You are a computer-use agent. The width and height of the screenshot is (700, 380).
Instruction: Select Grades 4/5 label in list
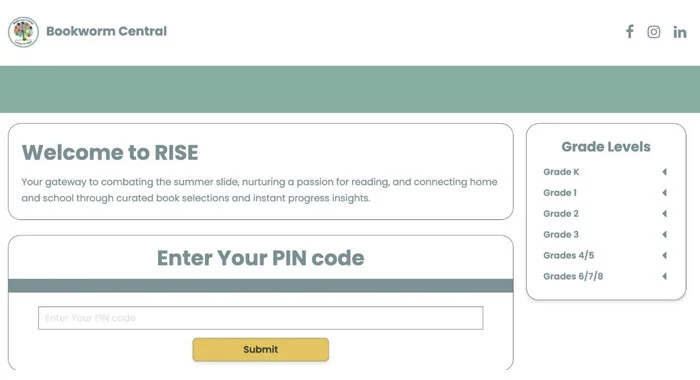pos(568,255)
